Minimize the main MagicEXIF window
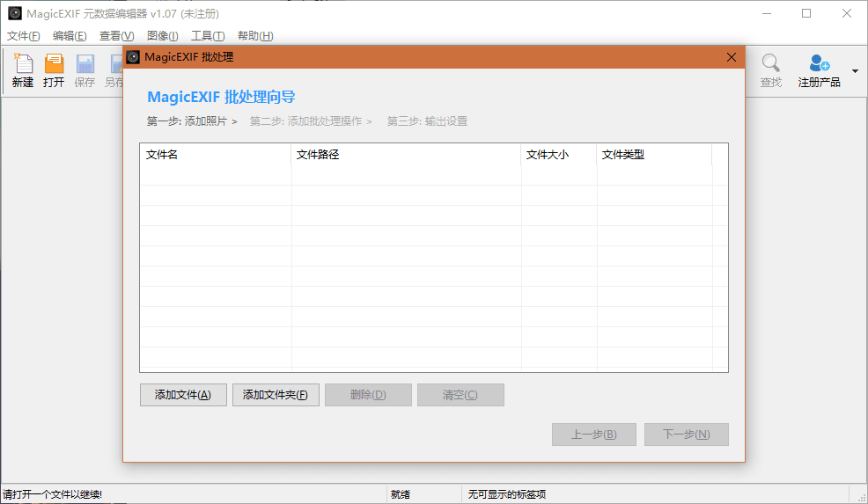868x504 pixels. [x=767, y=13]
